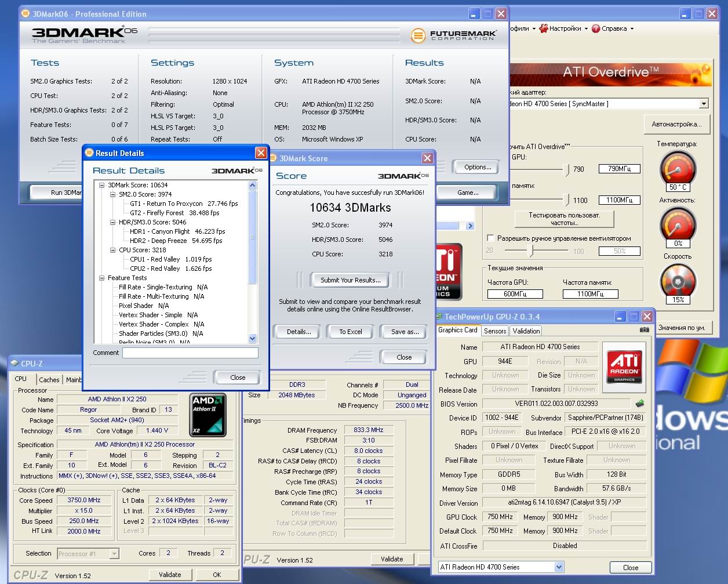Click the Result Details title bar icon

(89, 153)
